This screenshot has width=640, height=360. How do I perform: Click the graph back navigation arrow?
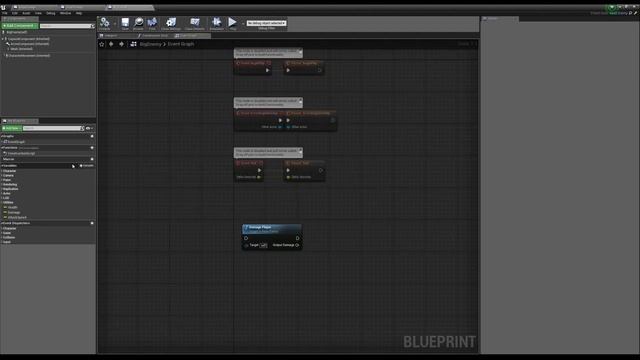point(111,44)
